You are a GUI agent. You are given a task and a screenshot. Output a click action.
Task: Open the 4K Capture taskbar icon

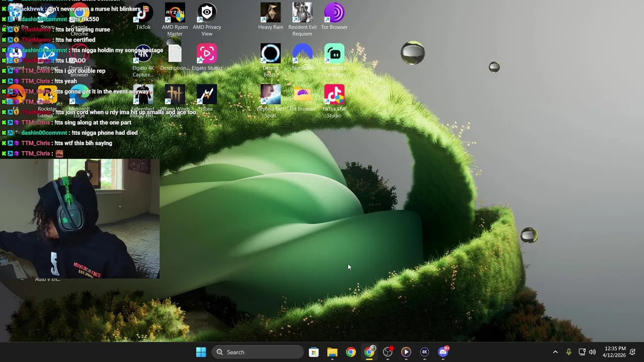pos(425,352)
